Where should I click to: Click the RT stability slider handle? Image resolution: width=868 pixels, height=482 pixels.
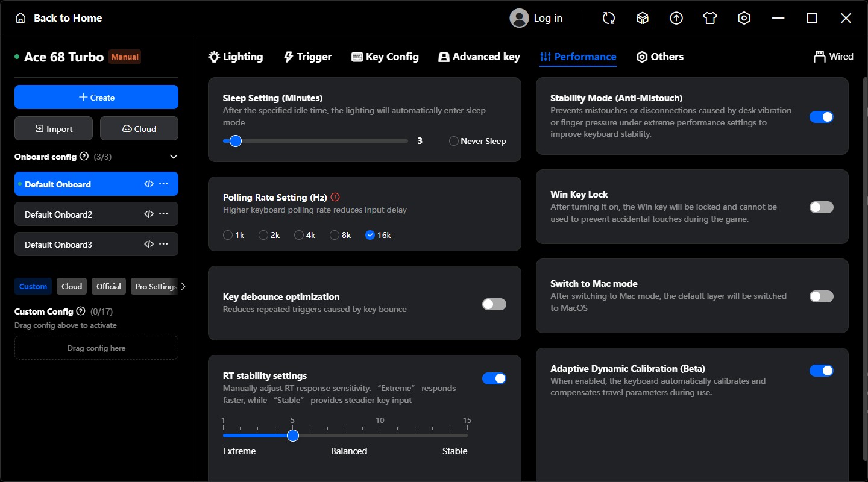pos(293,435)
